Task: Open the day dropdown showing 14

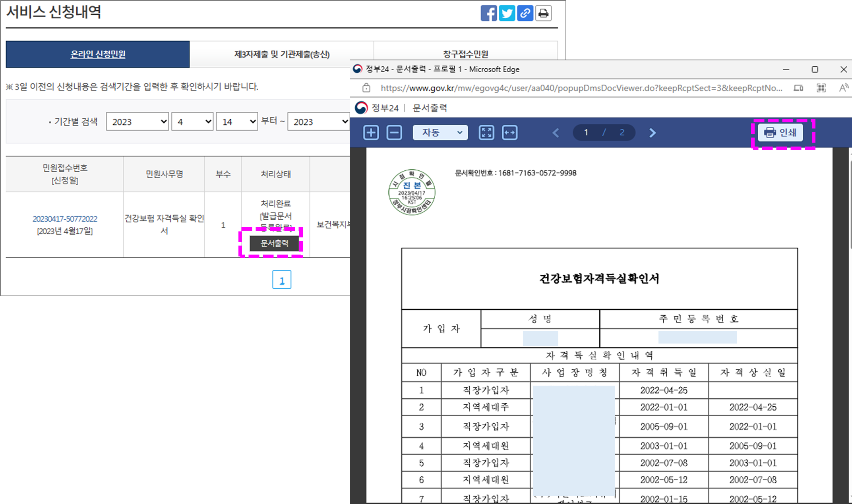Action: [x=237, y=122]
